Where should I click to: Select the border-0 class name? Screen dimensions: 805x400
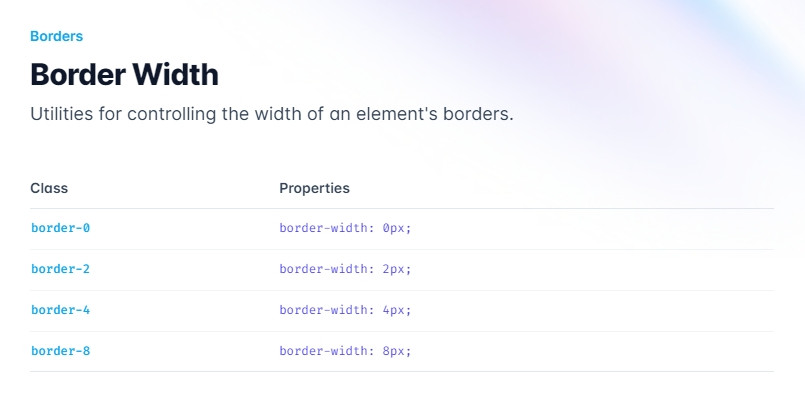[61, 228]
